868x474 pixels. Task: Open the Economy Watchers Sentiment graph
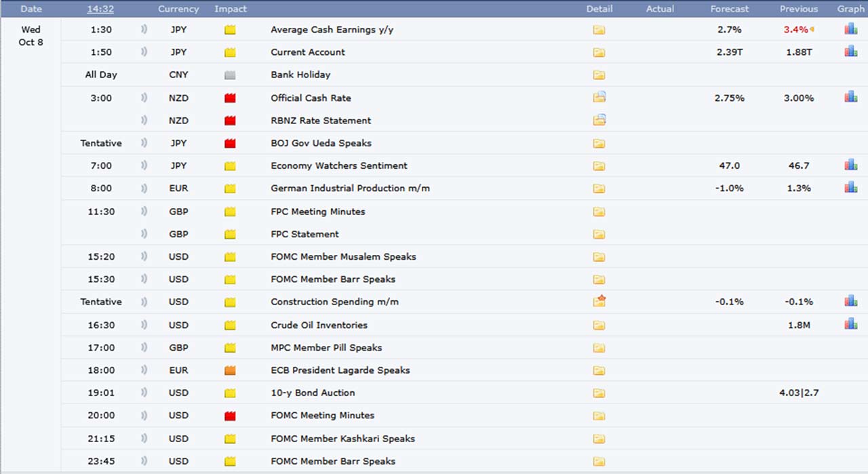pos(850,165)
